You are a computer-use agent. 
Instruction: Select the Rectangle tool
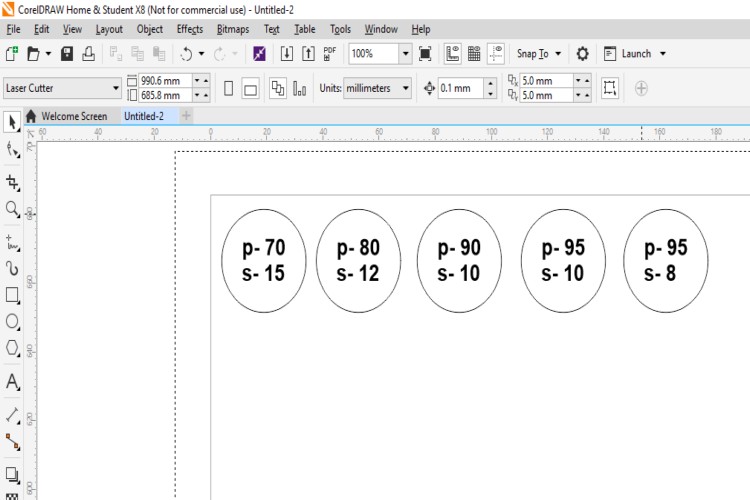click(x=12, y=295)
